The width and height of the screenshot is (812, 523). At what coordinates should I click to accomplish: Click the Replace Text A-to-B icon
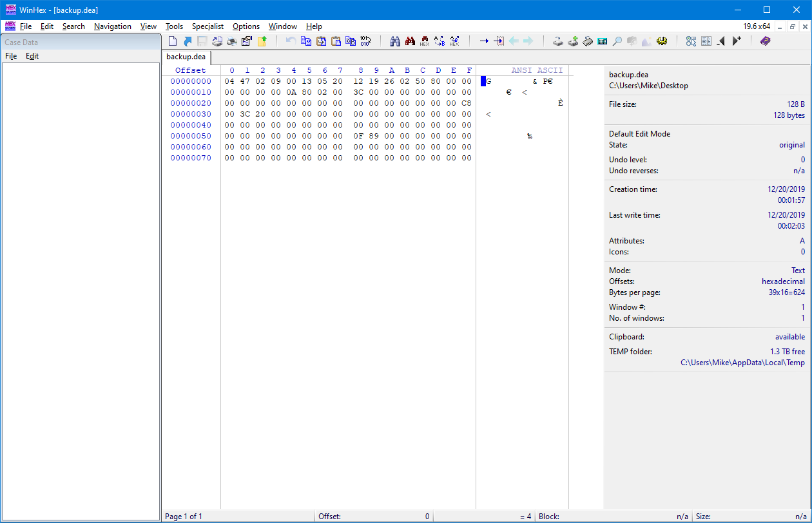[440, 41]
